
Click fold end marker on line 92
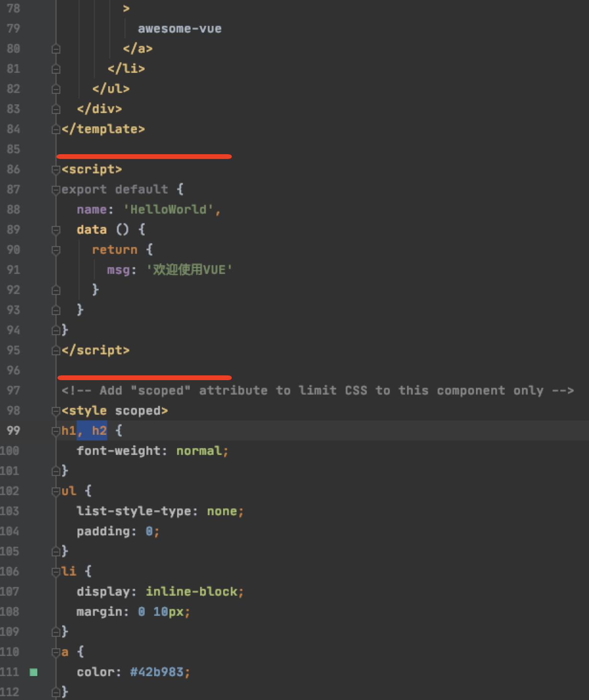coord(56,290)
